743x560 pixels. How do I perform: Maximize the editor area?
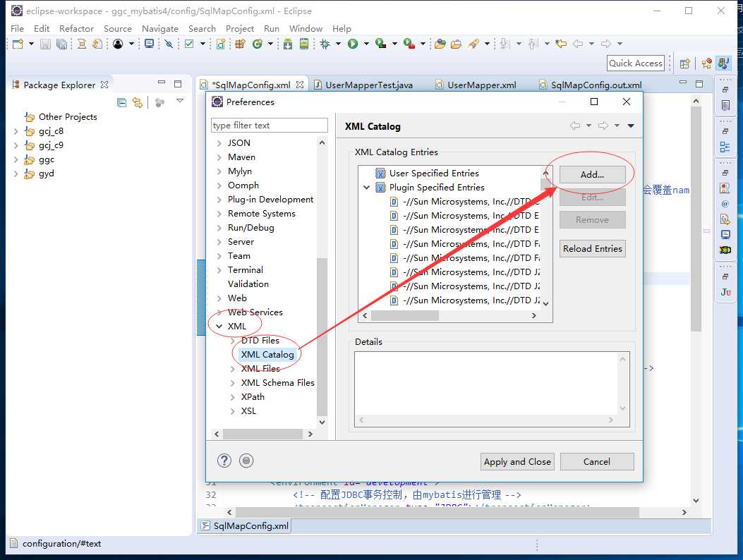[x=699, y=84]
